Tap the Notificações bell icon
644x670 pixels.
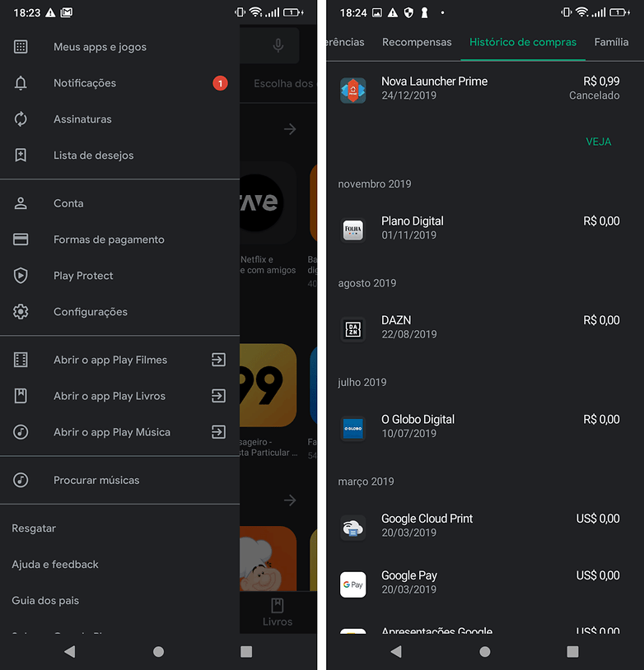click(x=21, y=83)
